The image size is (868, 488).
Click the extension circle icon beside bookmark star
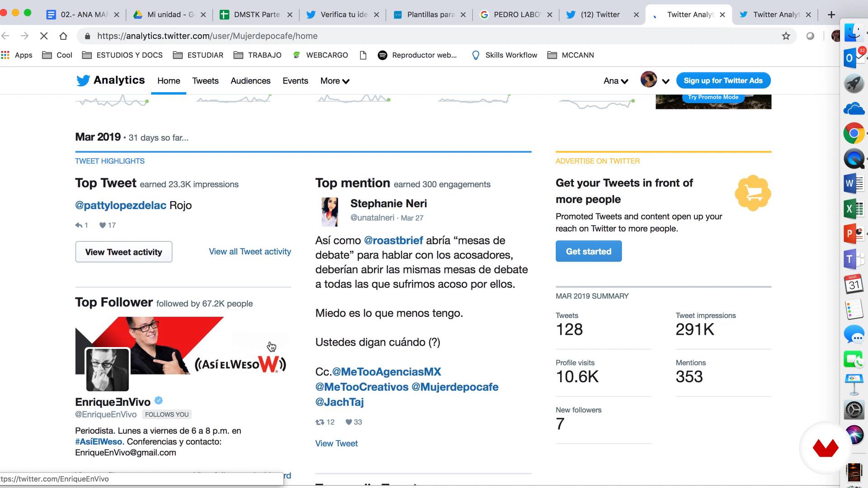(x=810, y=36)
